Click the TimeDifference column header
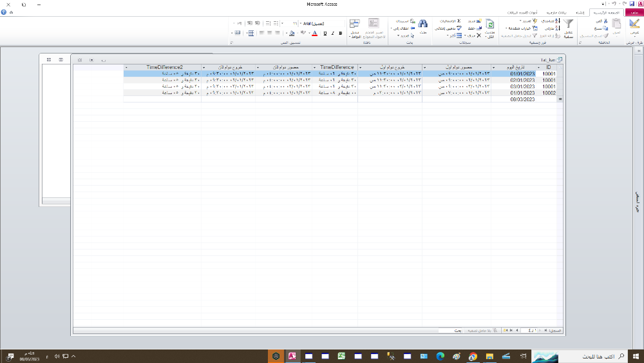Image resolution: width=644 pixels, height=363 pixels. click(x=337, y=67)
